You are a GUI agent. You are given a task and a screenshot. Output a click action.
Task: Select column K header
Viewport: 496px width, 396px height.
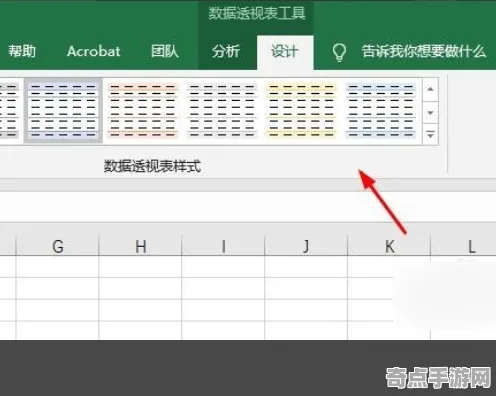389,247
